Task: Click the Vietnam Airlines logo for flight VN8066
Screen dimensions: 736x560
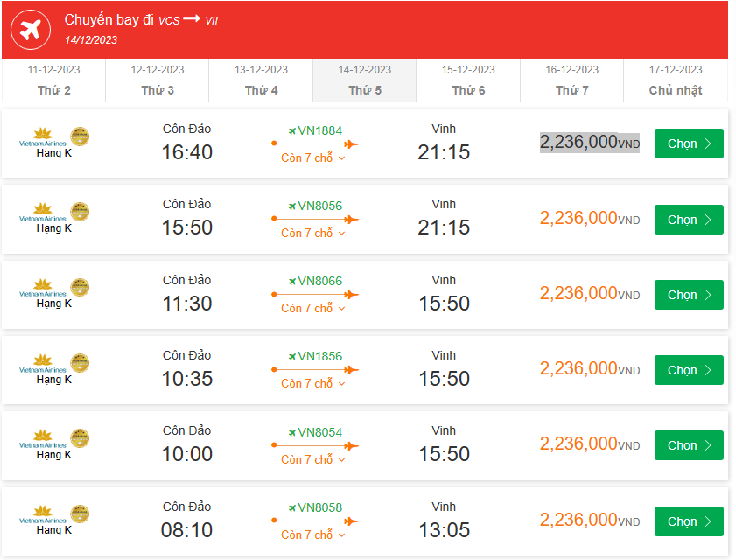Action: tap(43, 288)
